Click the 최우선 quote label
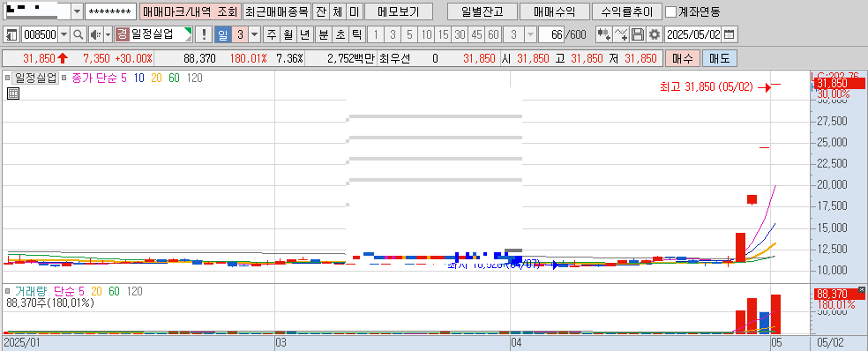The width and height of the screenshot is (868, 351). (394, 58)
